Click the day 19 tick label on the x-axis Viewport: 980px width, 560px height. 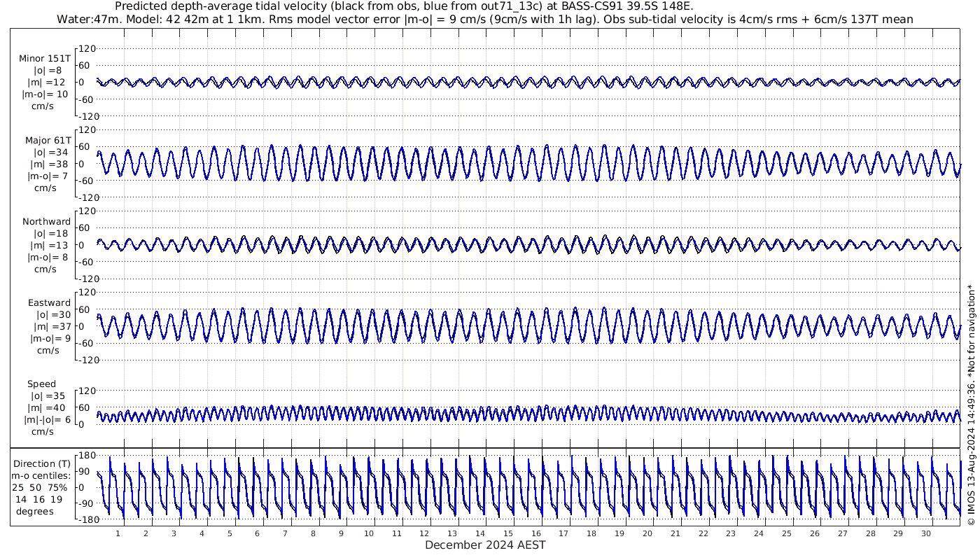[x=619, y=533]
